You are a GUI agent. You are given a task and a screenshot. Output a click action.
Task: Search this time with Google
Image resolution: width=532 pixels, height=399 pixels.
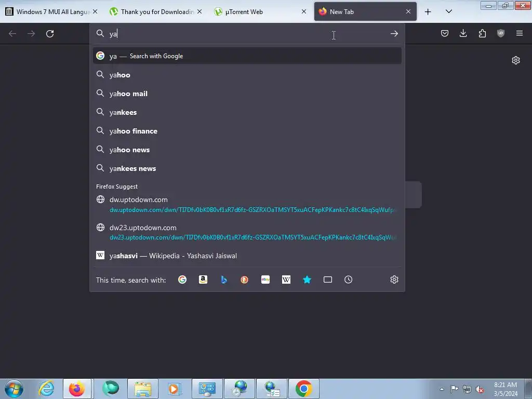click(x=182, y=280)
